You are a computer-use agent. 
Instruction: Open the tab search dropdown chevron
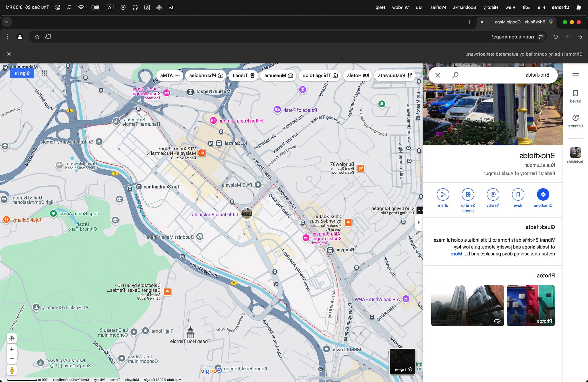pyautogui.click(x=7, y=22)
